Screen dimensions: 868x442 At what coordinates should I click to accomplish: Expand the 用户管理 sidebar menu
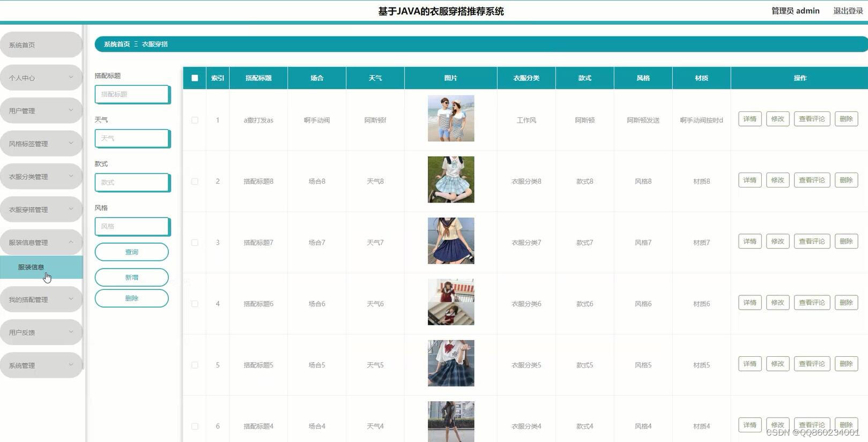pos(41,111)
